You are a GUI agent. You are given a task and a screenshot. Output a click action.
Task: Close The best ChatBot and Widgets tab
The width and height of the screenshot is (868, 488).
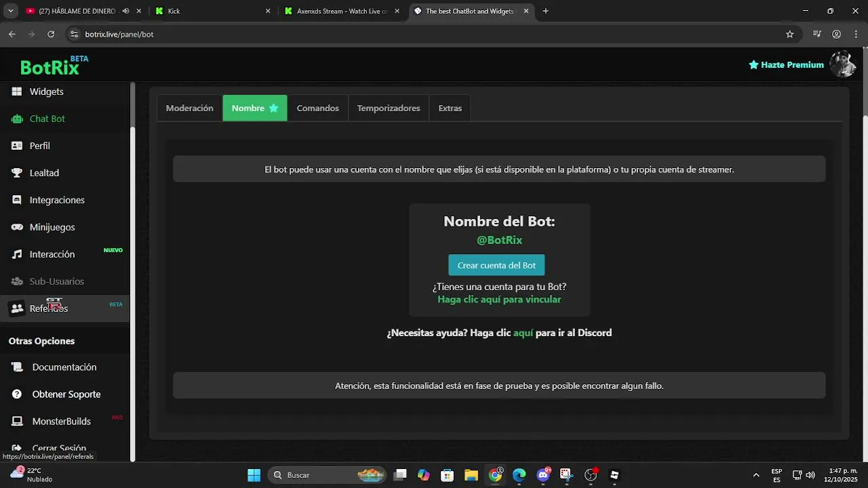point(526,11)
